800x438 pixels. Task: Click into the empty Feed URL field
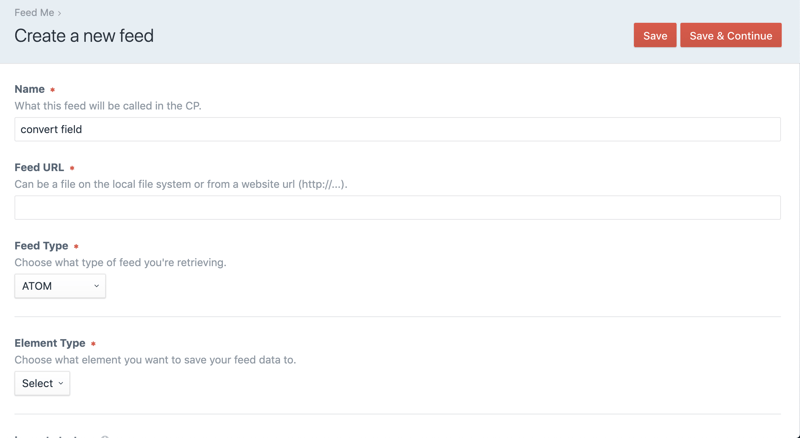(397, 207)
